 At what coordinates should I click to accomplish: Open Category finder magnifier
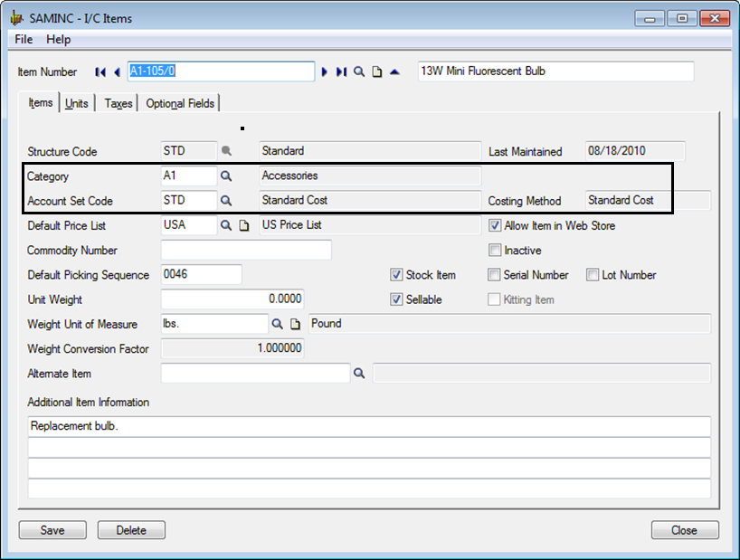pos(226,176)
